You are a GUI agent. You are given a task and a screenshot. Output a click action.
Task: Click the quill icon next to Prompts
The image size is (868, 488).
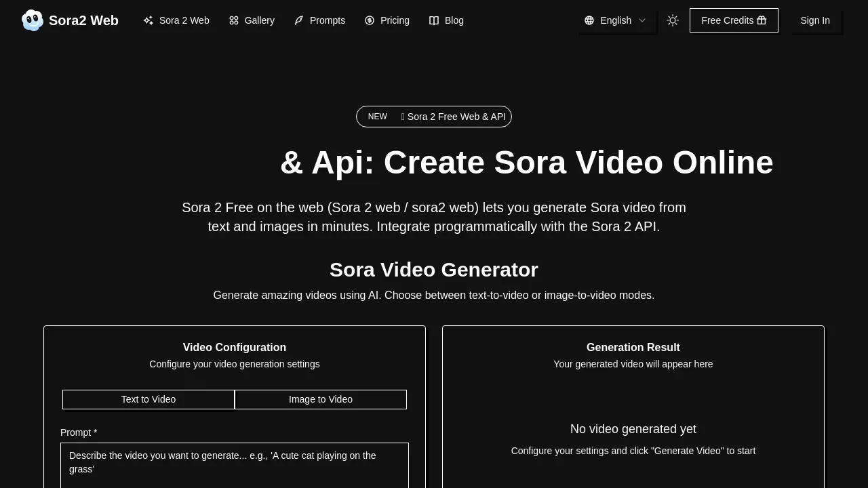click(298, 20)
